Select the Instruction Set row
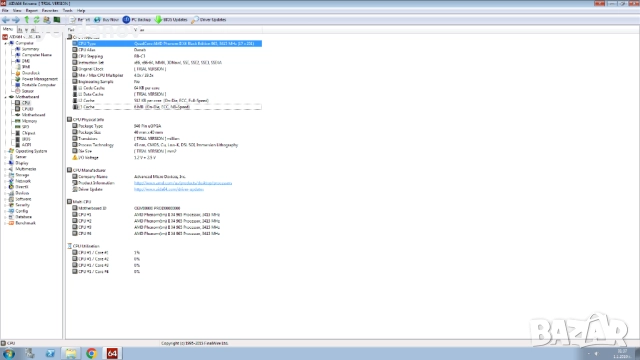The width and height of the screenshot is (640, 360). click(x=167, y=62)
